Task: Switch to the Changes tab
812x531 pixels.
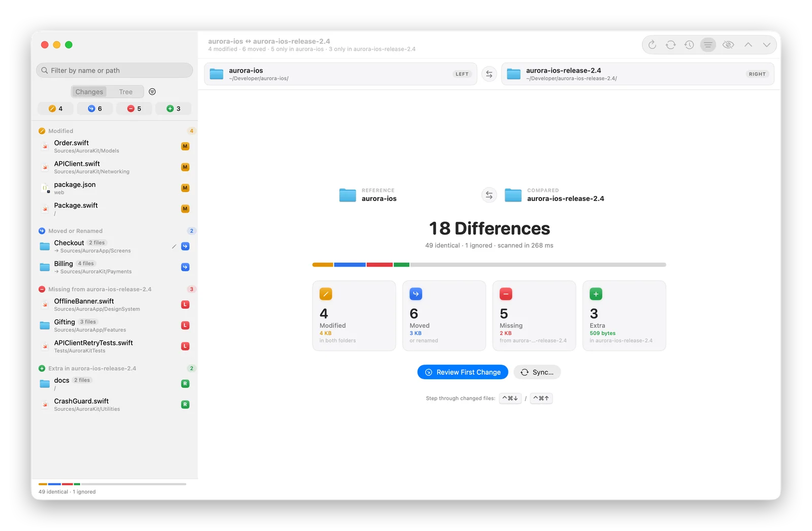Action: coord(89,92)
